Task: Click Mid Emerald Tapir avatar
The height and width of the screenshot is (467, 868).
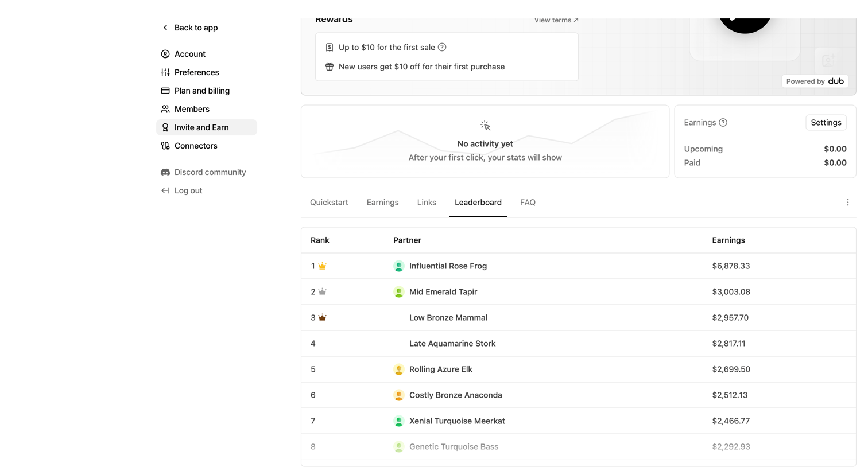Action: tap(399, 292)
